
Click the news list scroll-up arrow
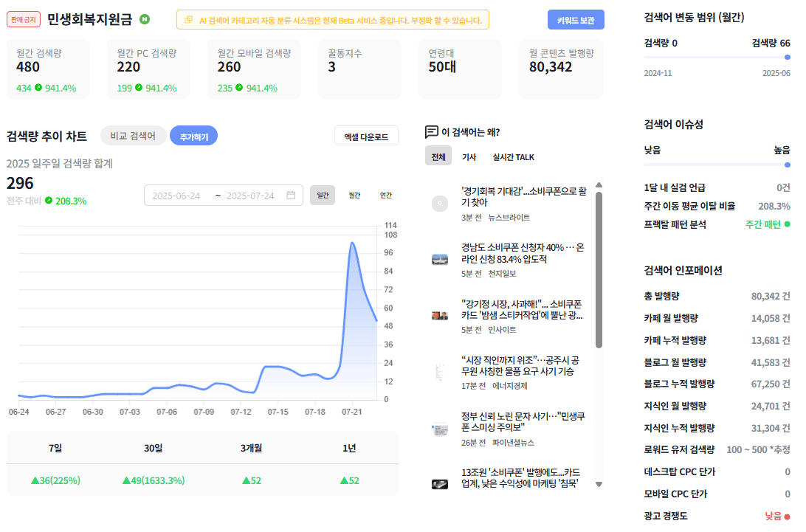pos(599,185)
